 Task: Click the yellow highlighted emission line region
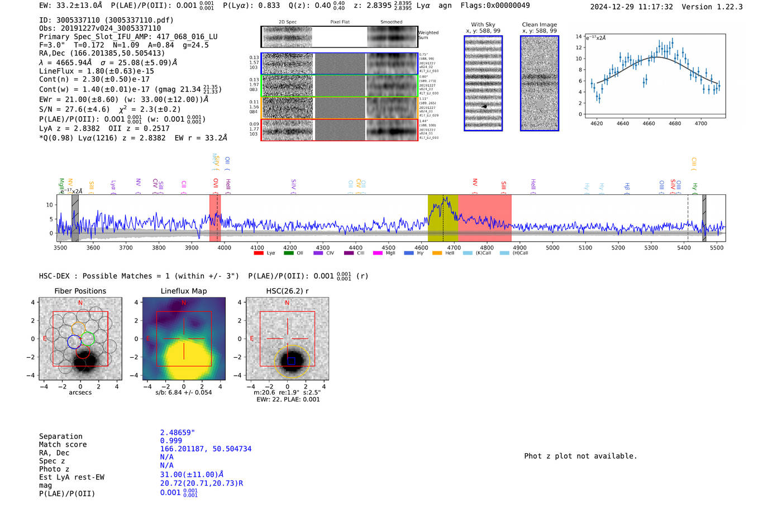[x=443, y=218]
